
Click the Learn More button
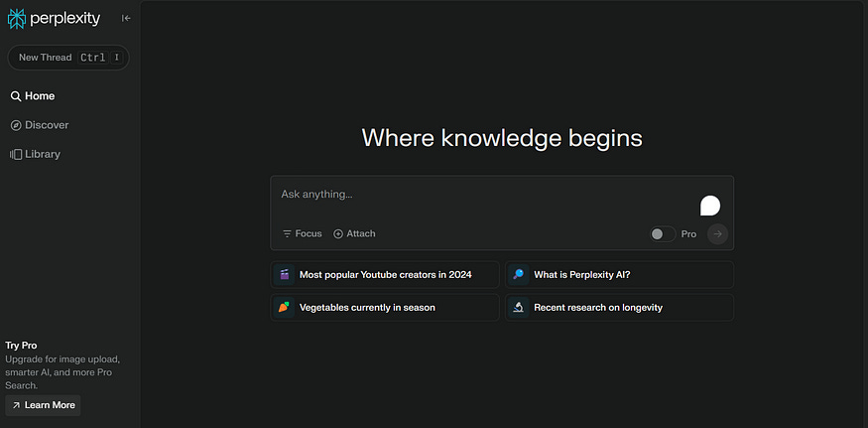pyautogui.click(x=44, y=405)
